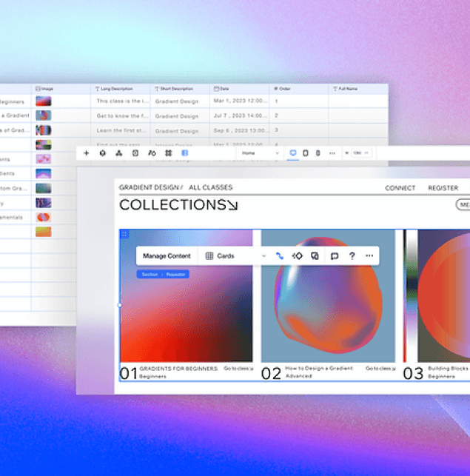
Task: Click the help question mark icon
Action: coord(352,256)
